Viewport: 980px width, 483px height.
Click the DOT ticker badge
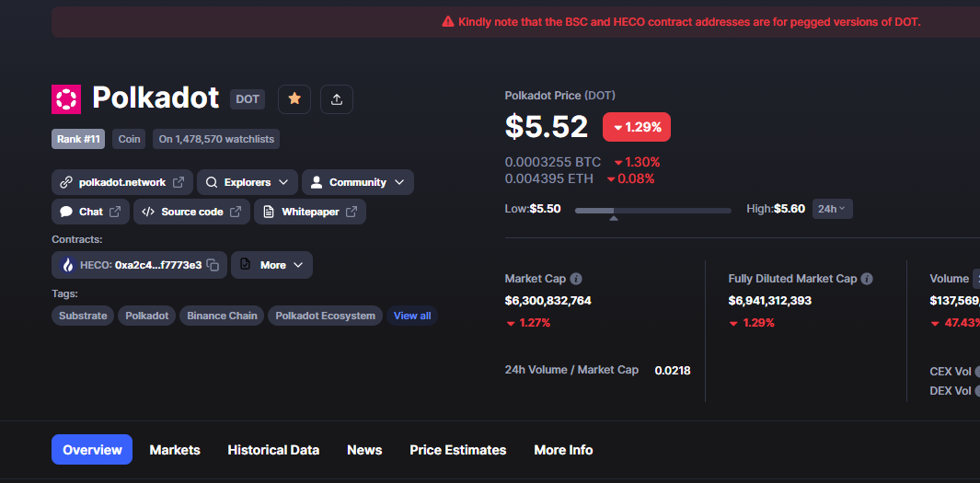coord(248,99)
